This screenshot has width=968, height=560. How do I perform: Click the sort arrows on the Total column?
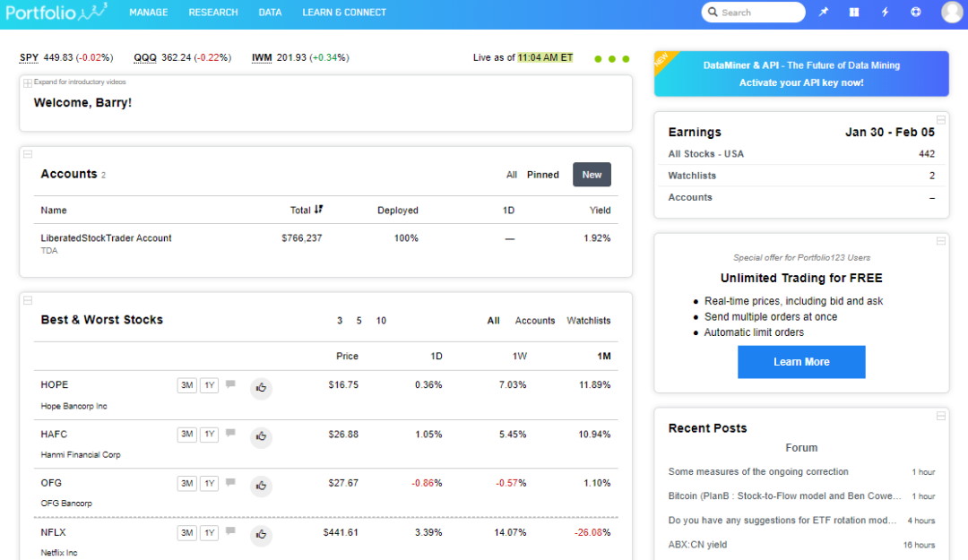pos(318,210)
